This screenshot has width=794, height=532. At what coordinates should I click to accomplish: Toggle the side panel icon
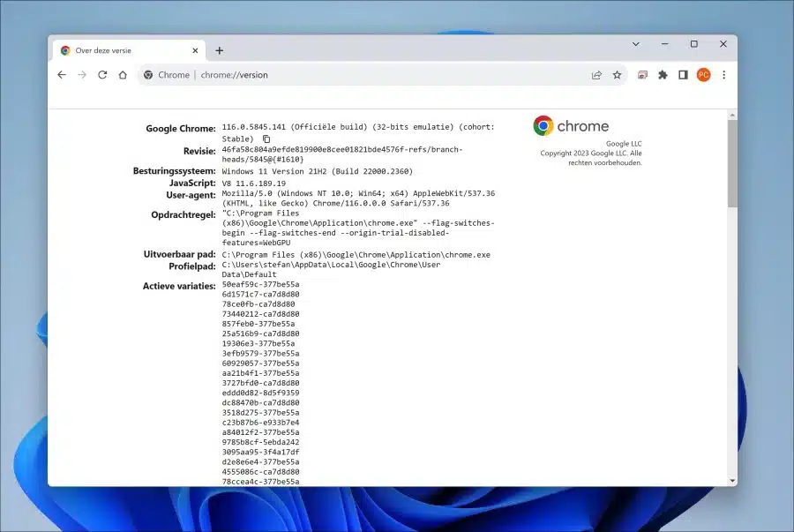tap(683, 75)
